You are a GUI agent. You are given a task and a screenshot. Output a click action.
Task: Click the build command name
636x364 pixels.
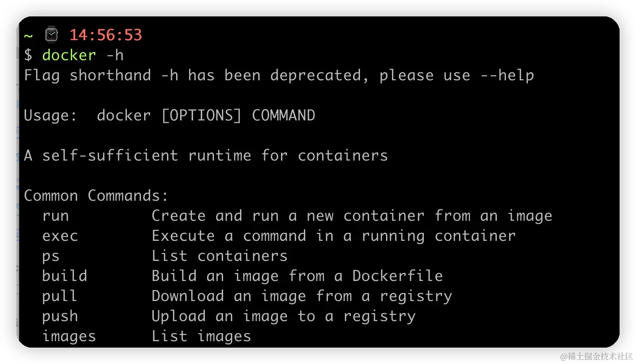pos(64,276)
